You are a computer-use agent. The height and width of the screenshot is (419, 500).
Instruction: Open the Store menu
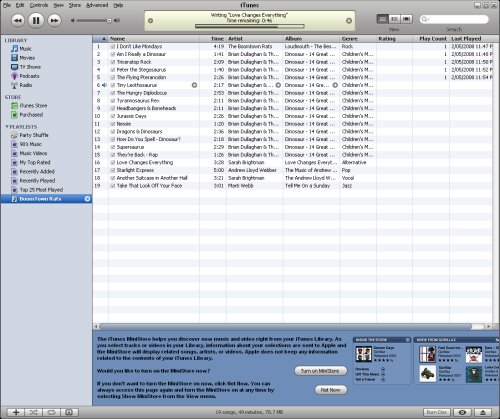(x=75, y=5)
